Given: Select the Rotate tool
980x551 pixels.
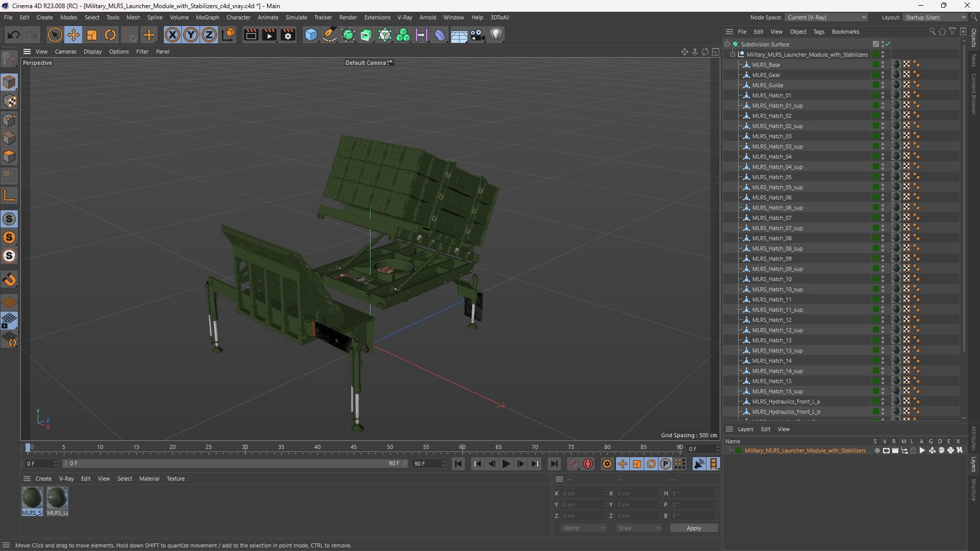Looking at the screenshot, I should [x=110, y=35].
